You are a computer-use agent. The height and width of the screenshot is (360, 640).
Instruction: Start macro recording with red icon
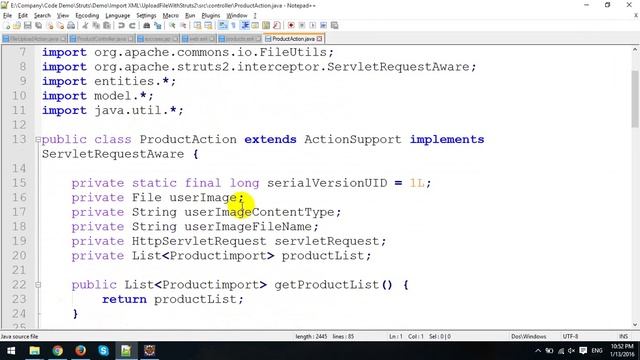[x=291, y=25]
